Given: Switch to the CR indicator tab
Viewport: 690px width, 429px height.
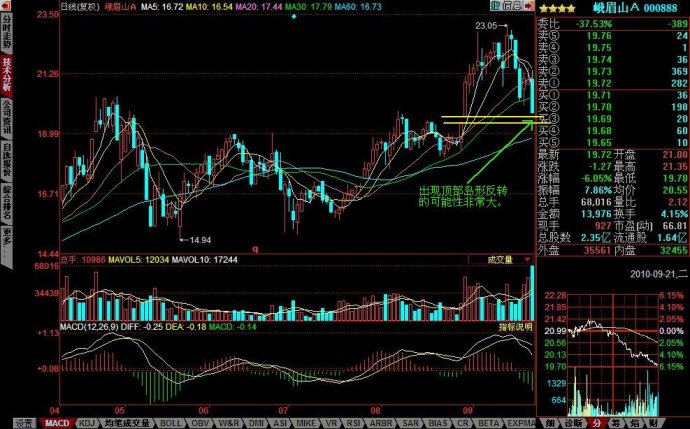Looking at the screenshot, I should click(463, 423).
